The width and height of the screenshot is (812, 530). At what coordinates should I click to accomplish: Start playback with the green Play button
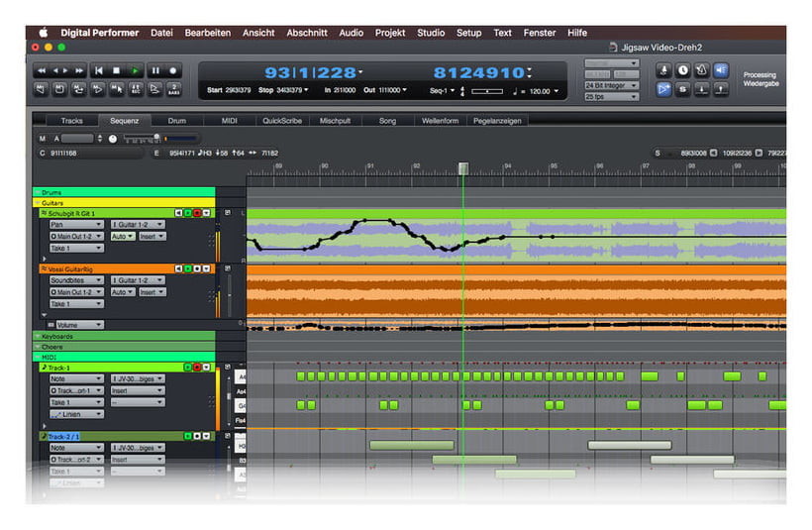pos(135,70)
